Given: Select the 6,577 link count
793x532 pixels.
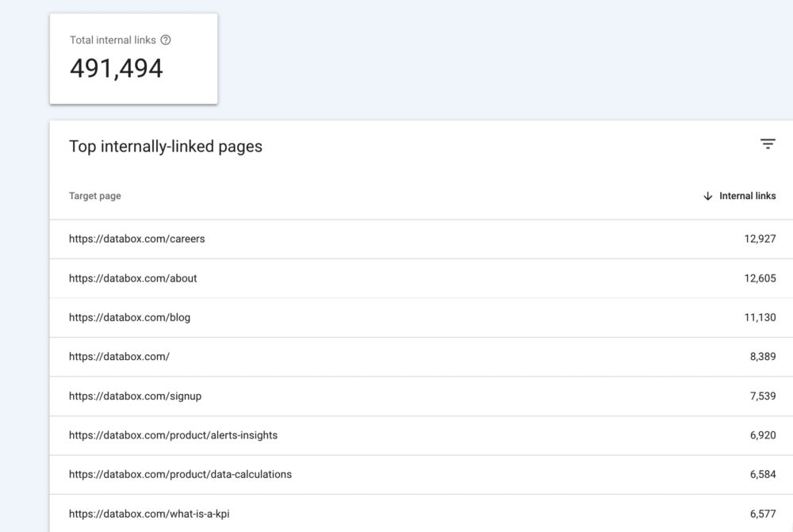Looking at the screenshot, I should click(762, 514).
